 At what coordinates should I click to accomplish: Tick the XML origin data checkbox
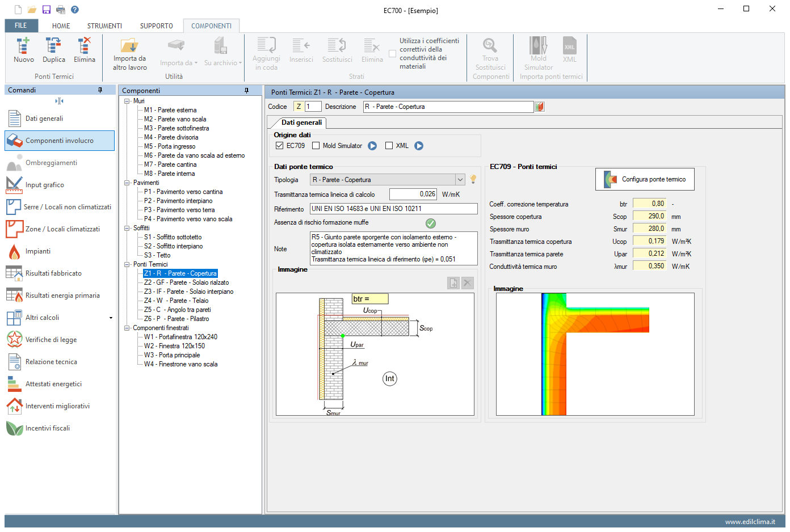point(389,146)
